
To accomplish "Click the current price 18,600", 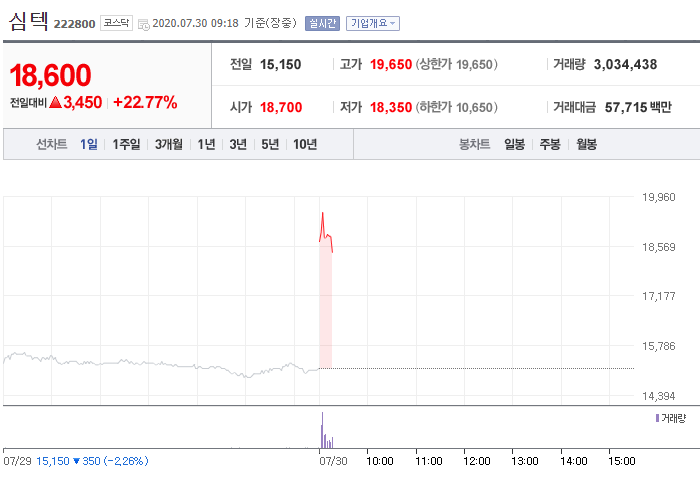I will pos(50,75).
